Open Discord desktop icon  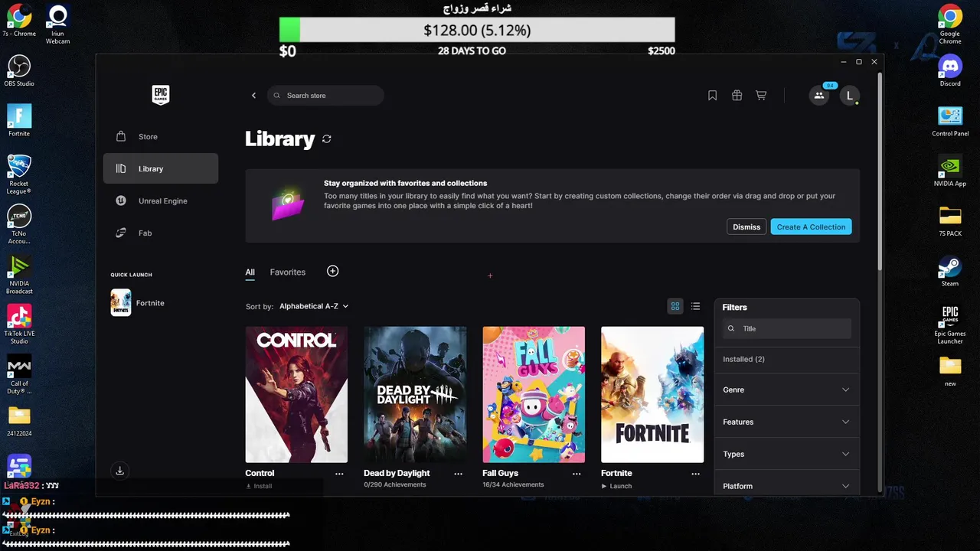pyautogui.click(x=950, y=70)
